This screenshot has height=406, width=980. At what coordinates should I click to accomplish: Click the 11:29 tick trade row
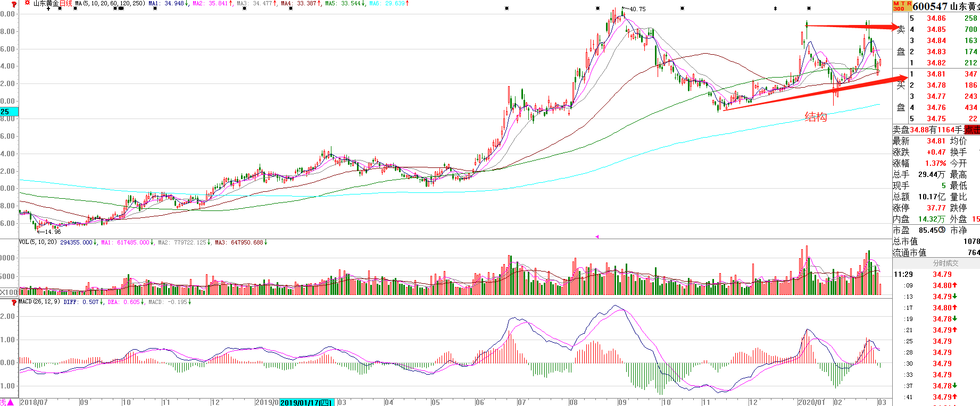pos(936,274)
